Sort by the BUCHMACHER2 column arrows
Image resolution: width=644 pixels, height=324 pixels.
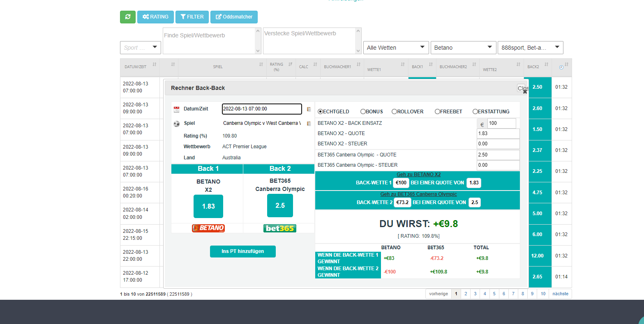pyautogui.click(x=474, y=64)
